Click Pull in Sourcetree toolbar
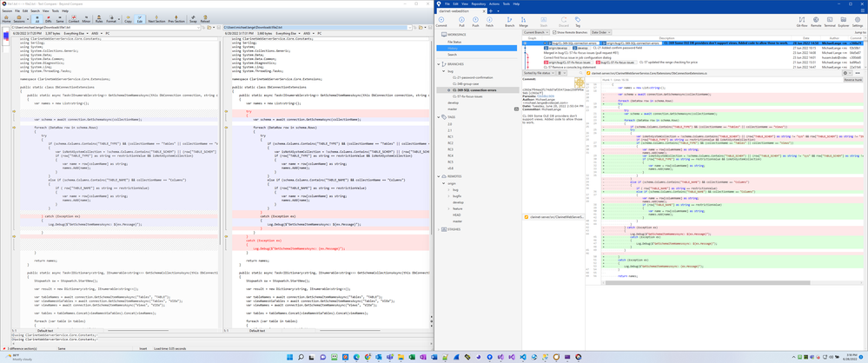This screenshot has width=868, height=363. [461, 22]
